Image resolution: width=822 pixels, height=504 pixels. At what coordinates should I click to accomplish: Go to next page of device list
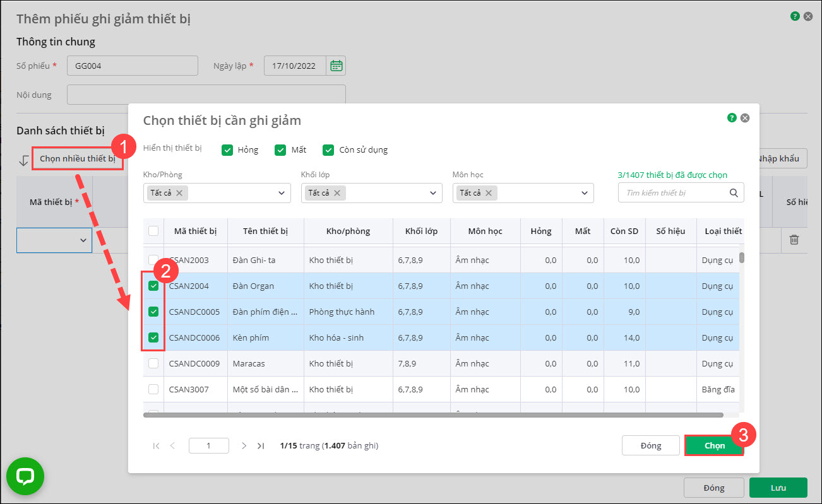[x=244, y=446]
